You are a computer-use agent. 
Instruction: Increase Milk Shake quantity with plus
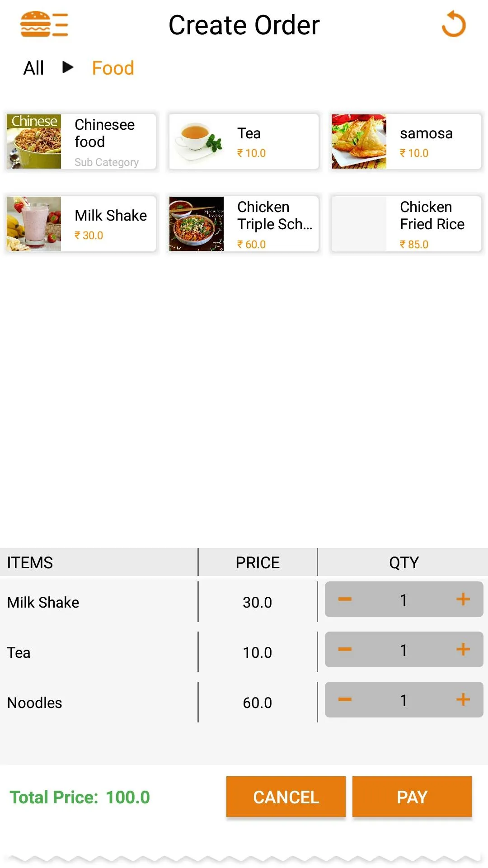(x=463, y=599)
